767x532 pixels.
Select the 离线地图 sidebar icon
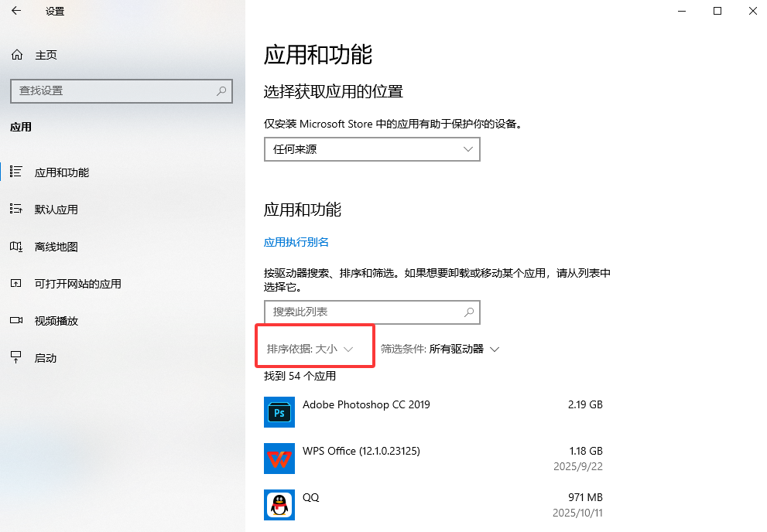click(x=15, y=246)
